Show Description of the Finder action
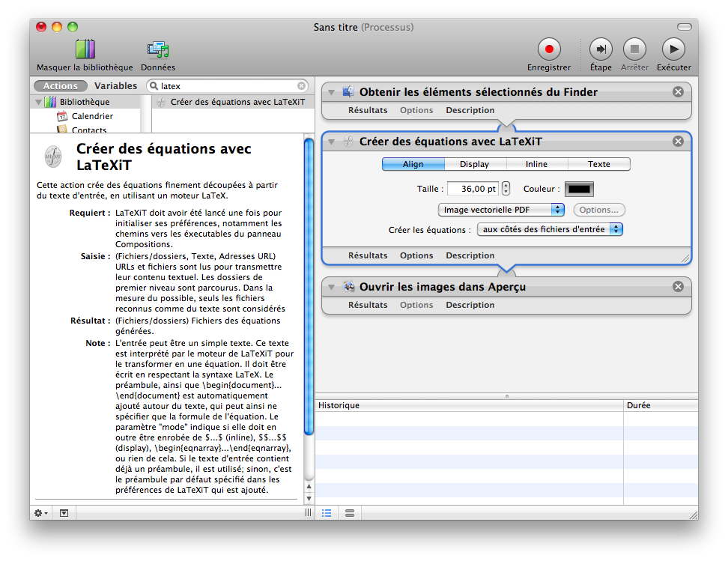Screen dimensions: 728x561 point(470,110)
